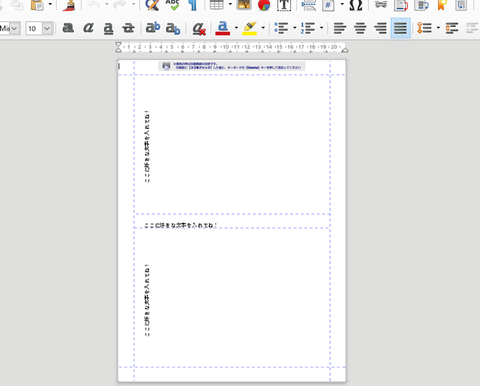
Task: Open the font name dropdown
Action: (14, 29)
